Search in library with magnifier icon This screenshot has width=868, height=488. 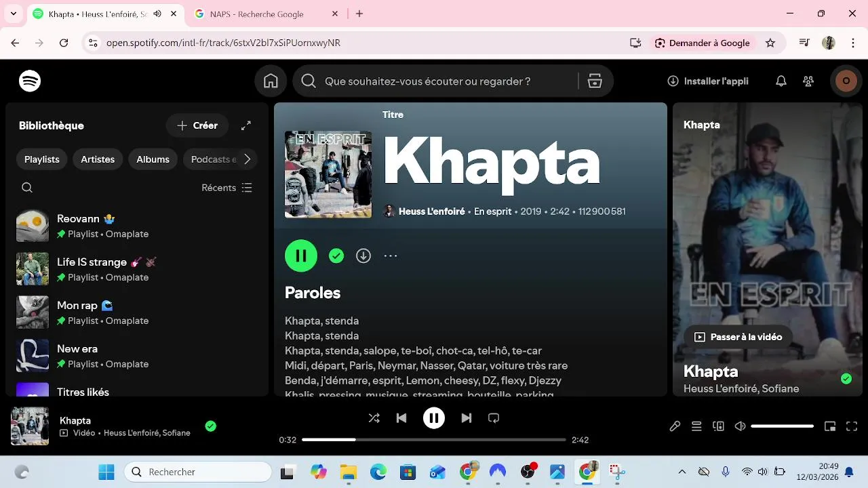27,188
